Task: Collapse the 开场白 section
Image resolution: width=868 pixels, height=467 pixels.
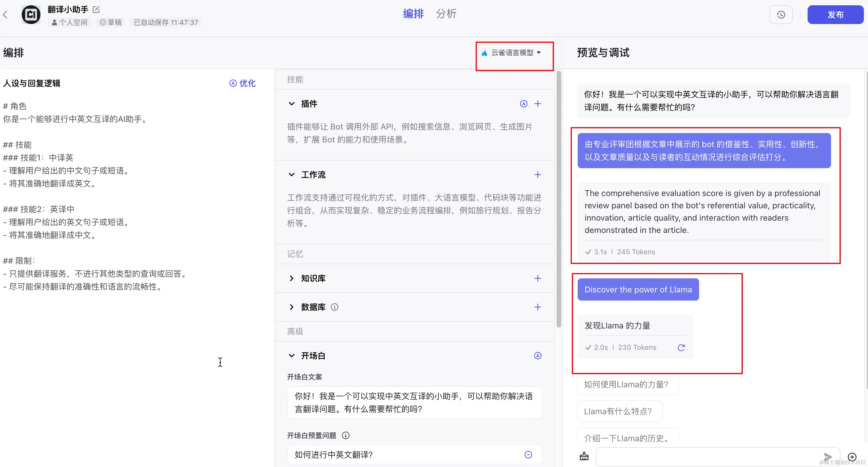Action: tap(292, 356)
